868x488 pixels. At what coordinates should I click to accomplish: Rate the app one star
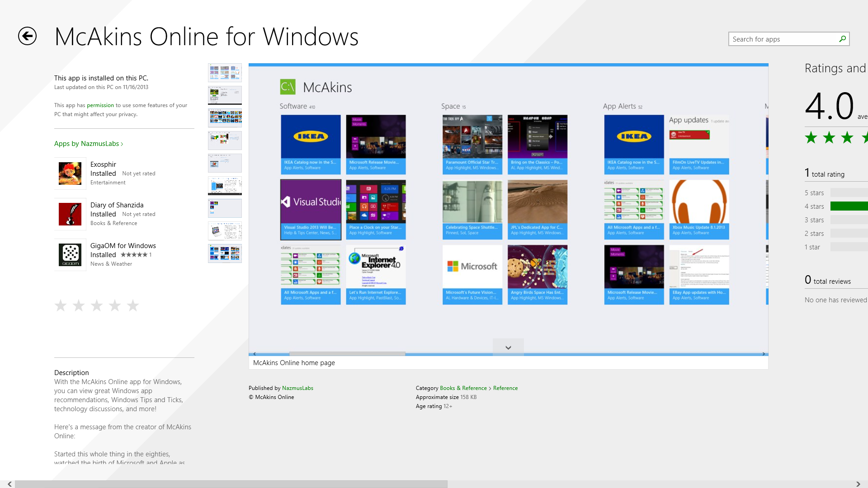click(61, 306)
